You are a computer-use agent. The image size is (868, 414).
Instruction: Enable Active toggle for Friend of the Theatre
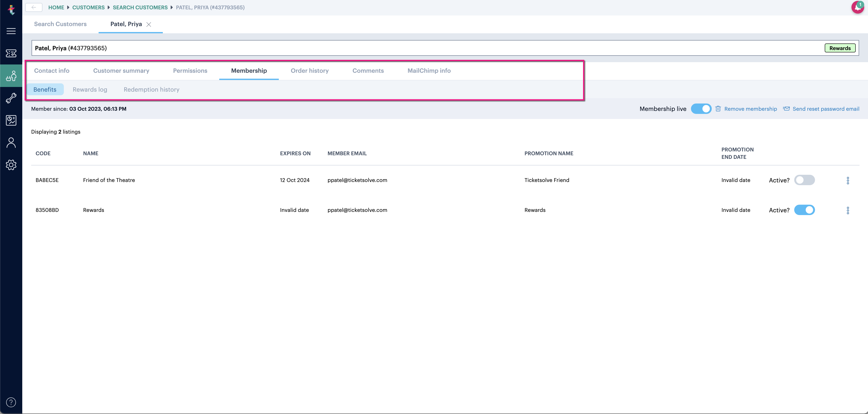tap(804, 180)
